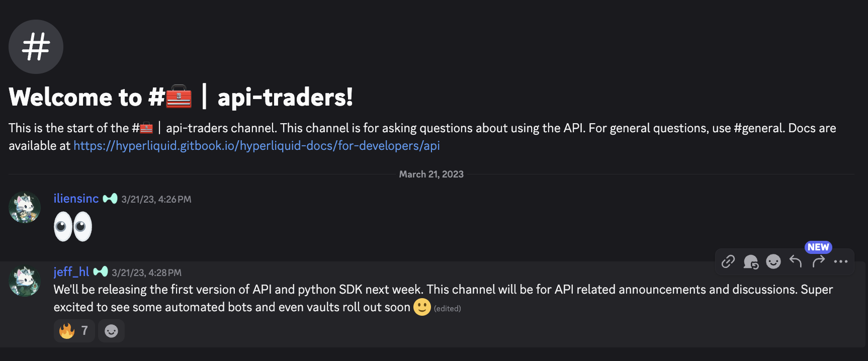This screenshot has width=868, height=361.
Task: Open the hyperliquid gitbook docs link
Action: pyautogui.click(x=256, y=146)
